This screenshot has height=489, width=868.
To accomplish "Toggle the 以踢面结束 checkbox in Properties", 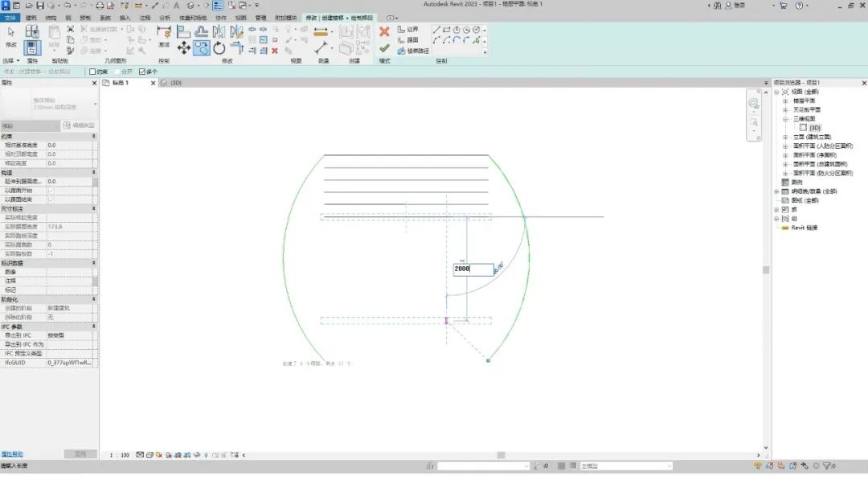I will coord(51,199).
